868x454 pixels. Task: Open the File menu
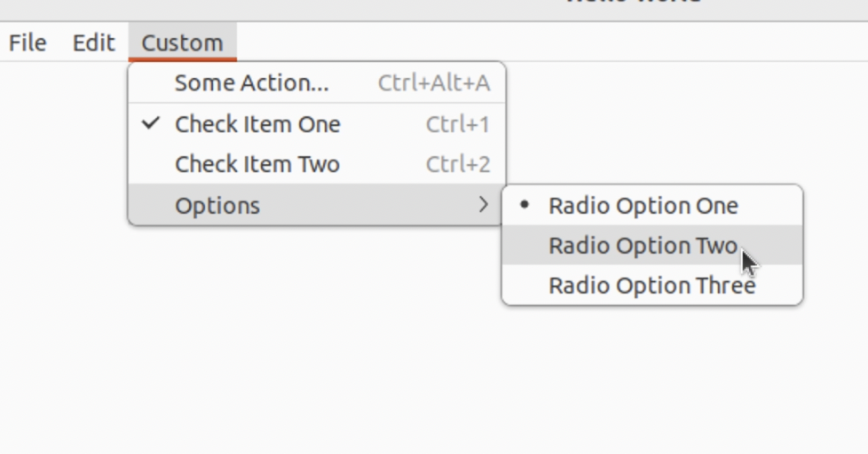(28, 43)
